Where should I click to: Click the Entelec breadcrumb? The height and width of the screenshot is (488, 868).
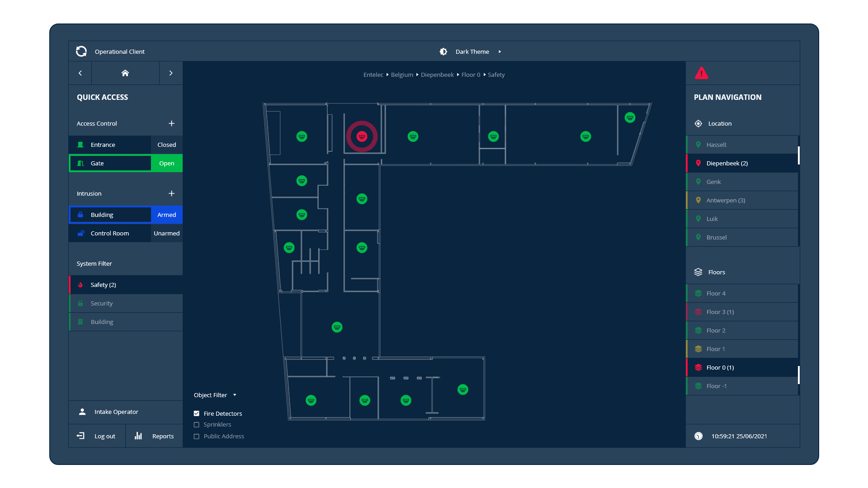[x=373, y=75]
